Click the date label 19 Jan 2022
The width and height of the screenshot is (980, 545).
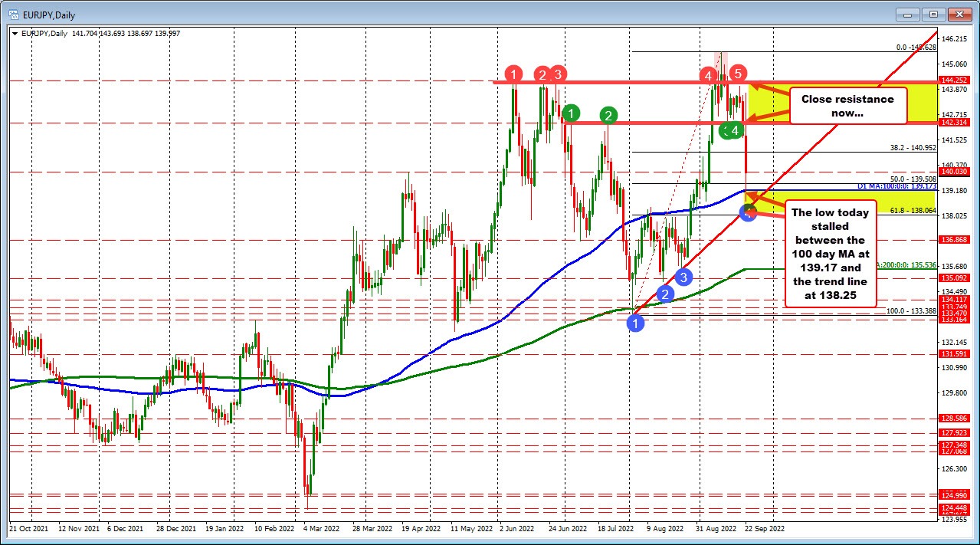point(225,529)
